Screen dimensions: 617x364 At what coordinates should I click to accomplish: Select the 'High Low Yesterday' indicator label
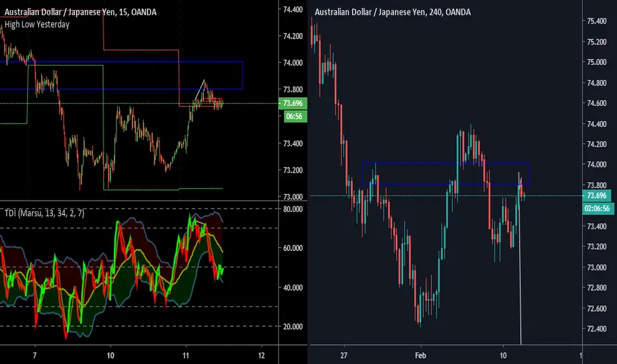tap(37, 24)
